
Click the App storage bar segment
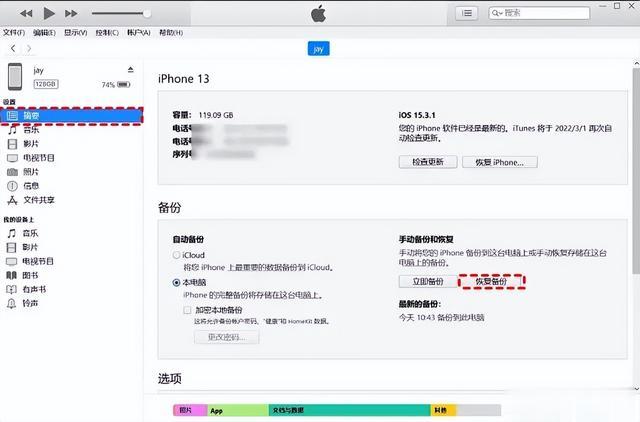tap(238, 410)
